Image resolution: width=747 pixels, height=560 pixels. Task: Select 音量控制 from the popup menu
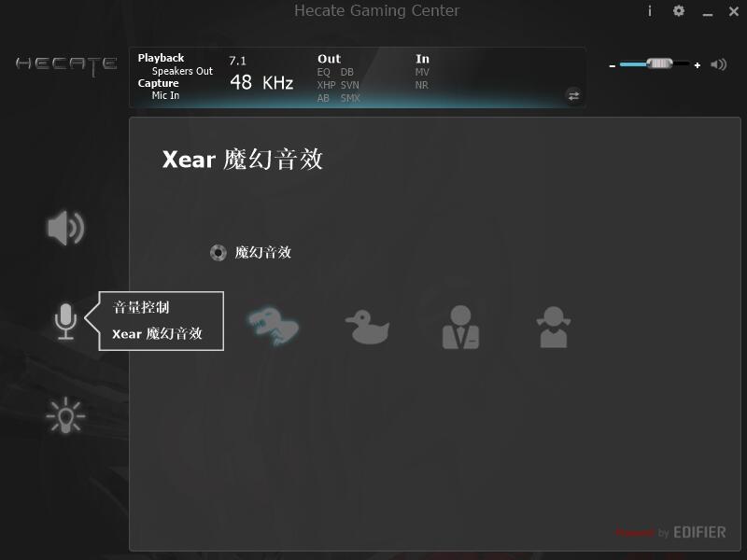[141, 308]
